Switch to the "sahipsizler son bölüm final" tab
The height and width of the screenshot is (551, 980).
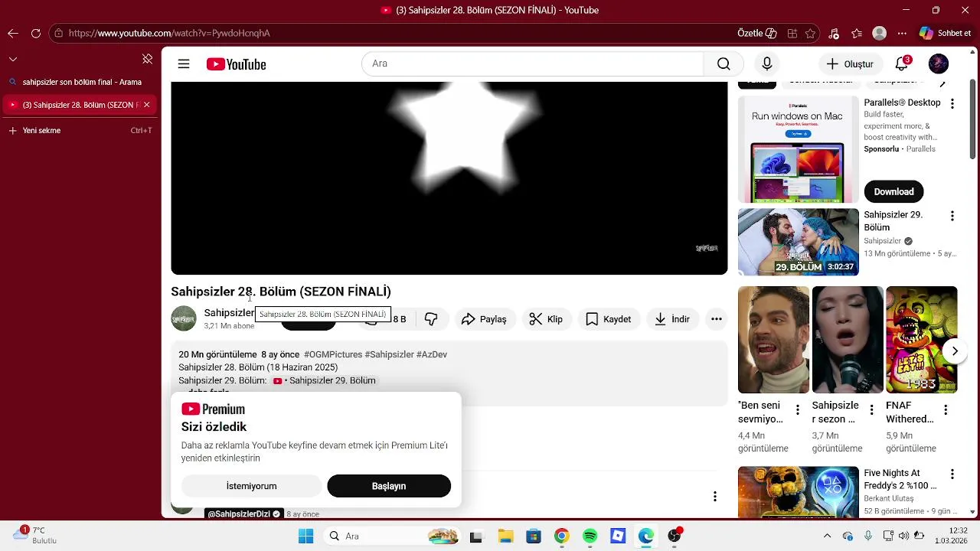pos(80,82)
